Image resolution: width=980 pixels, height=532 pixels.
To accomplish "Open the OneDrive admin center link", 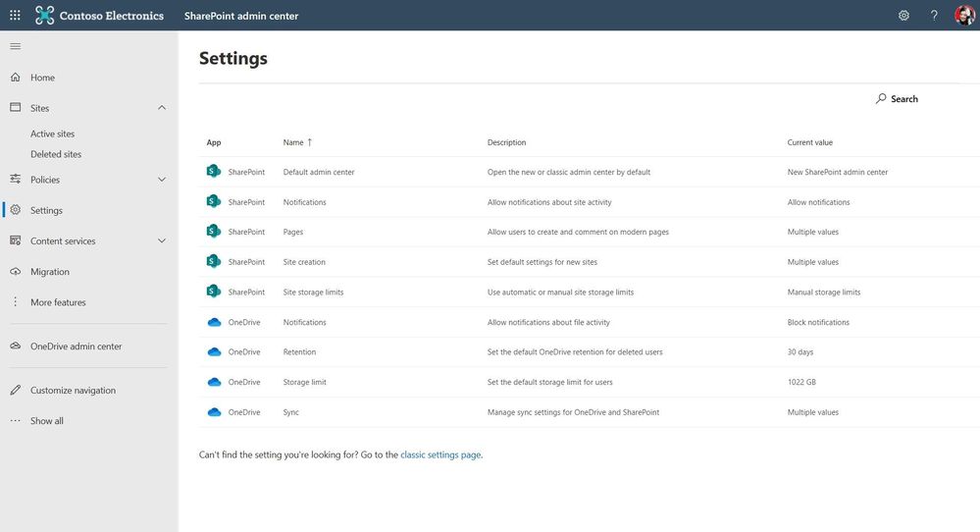I will 76,346.
